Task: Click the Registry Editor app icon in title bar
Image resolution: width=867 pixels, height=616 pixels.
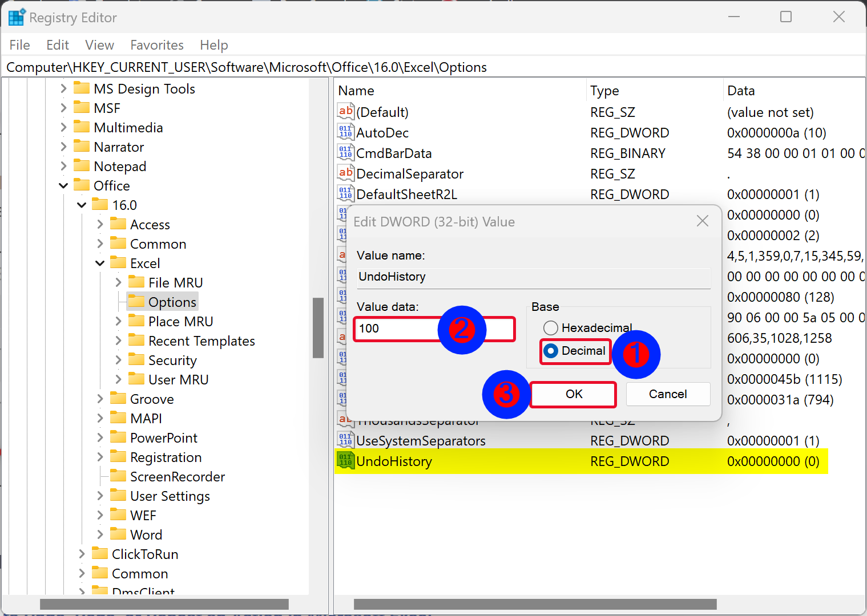Action: point(16,17)
